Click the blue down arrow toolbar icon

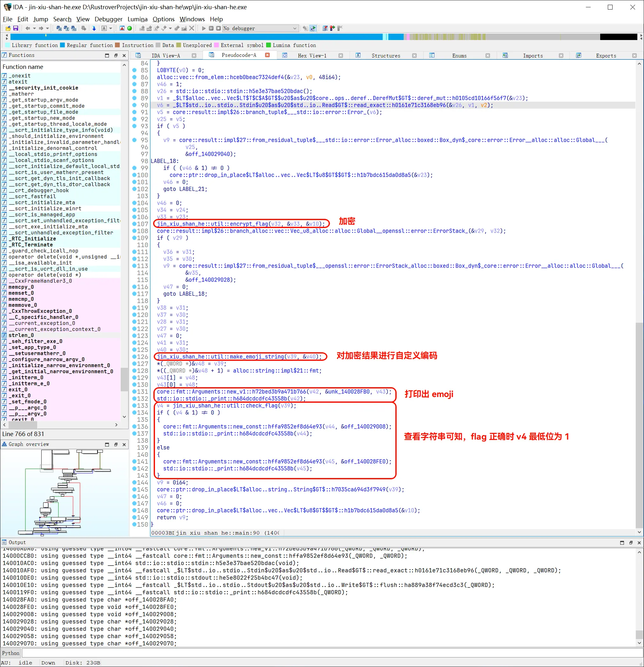[94, 28]
